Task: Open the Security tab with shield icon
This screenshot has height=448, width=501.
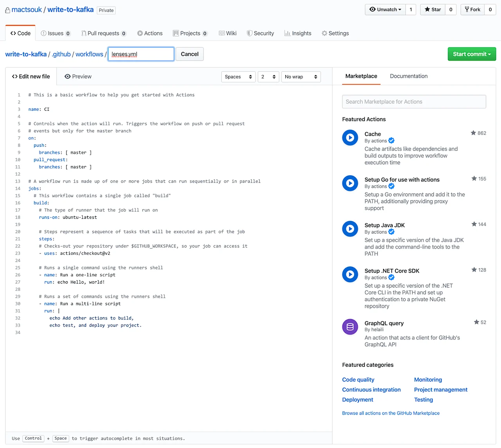Action: (x=249, y=33)
